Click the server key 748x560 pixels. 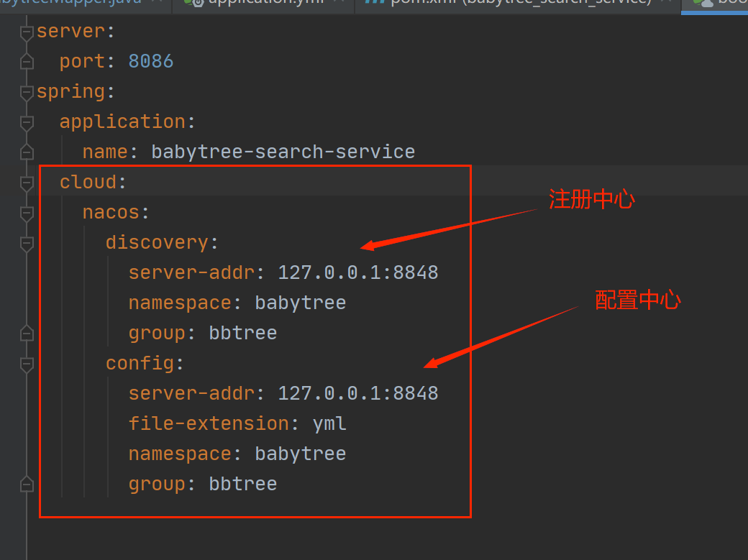pyautogui.click(x=70, y=32)
